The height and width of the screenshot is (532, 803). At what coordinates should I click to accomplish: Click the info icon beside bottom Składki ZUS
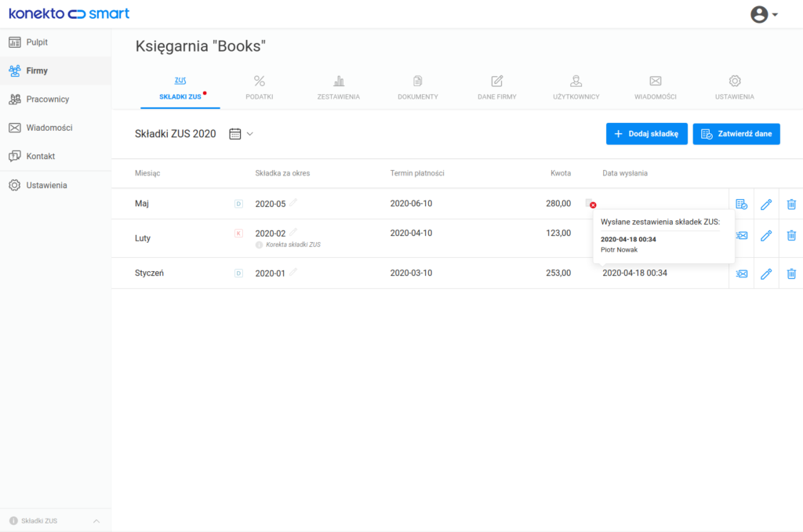click(x=13, y=521)
